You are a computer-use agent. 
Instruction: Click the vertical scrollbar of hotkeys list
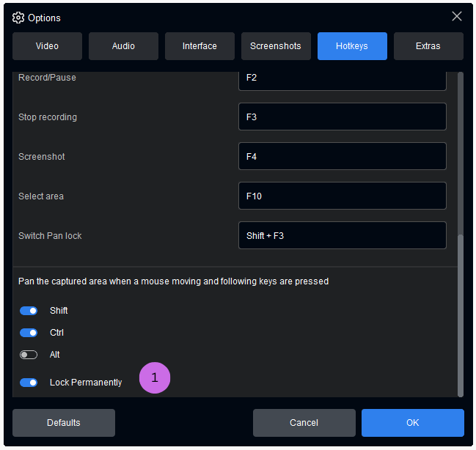460,315
